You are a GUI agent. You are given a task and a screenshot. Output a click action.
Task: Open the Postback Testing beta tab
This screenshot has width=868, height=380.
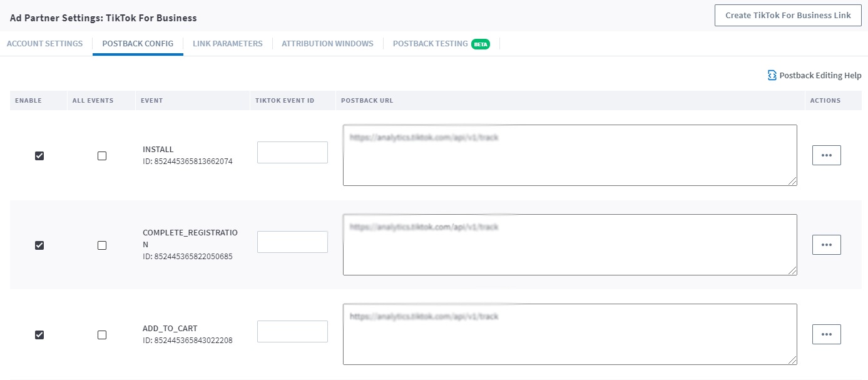(441, 44)
